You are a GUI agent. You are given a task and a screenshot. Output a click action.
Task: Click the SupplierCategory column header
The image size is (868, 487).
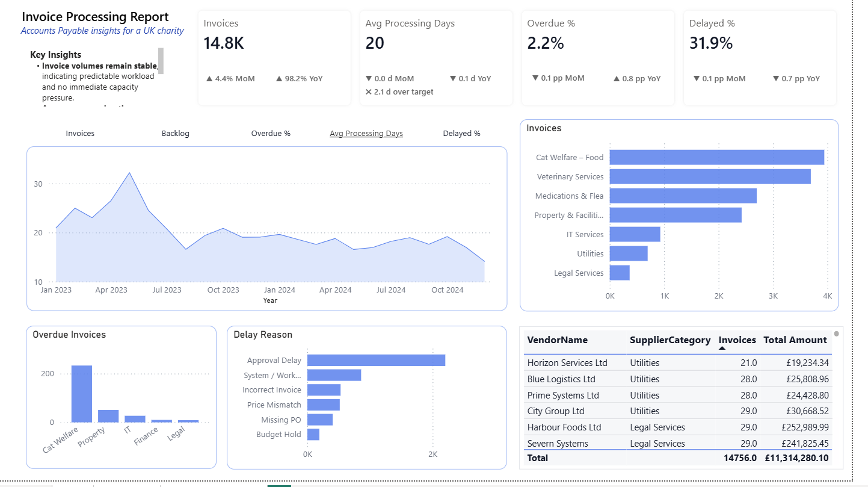coord(669,340)
